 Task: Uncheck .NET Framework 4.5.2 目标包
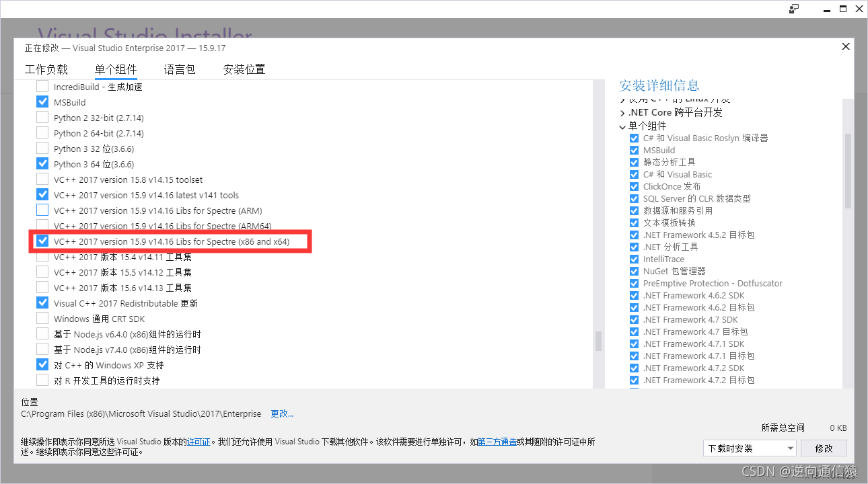tap(634, 235)
